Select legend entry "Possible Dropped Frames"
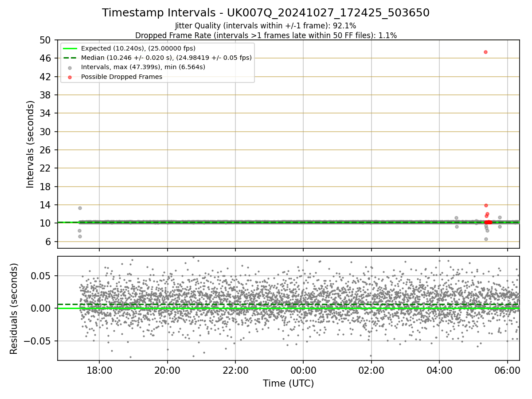The image size is (532, 399). click(121, 77)
